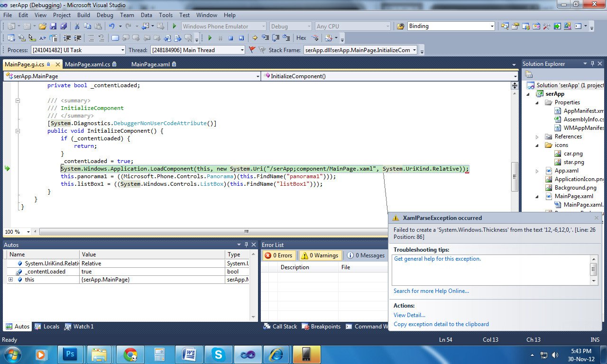The height and width of the screenshot is (364, 607).
Task: Click the Cut scissors icon
Action: click(78, 27)
